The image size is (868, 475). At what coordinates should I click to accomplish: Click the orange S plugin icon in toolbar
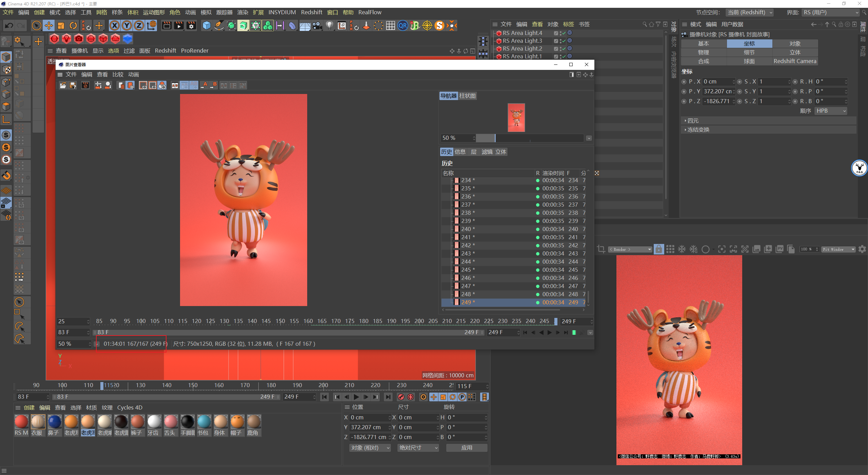click(439, 25)
